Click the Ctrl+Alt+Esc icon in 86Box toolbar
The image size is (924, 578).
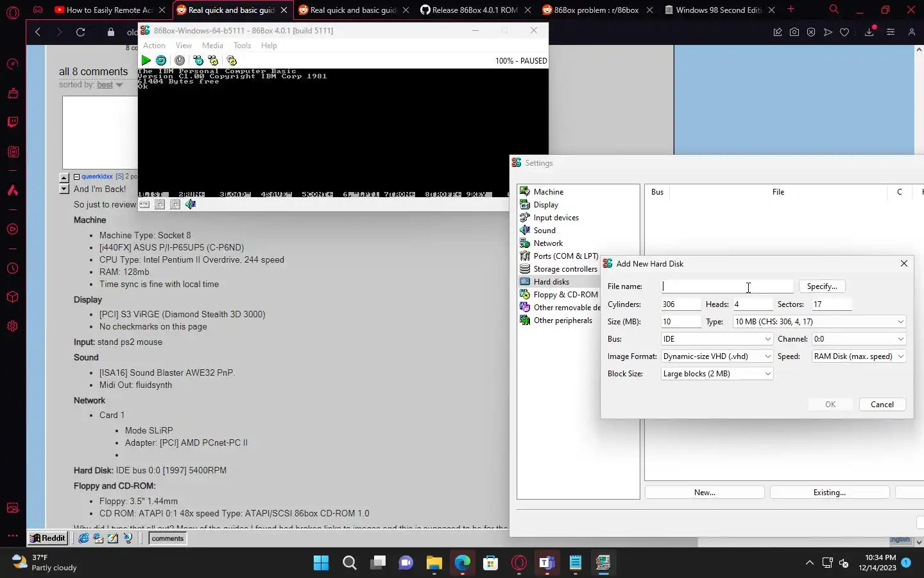click(x=213, y=60)
